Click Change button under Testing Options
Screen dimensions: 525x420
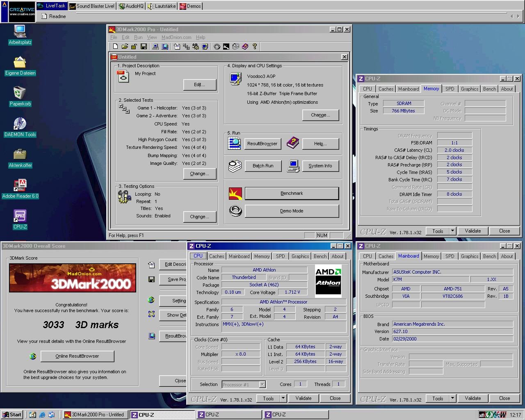tap(199, 217)
